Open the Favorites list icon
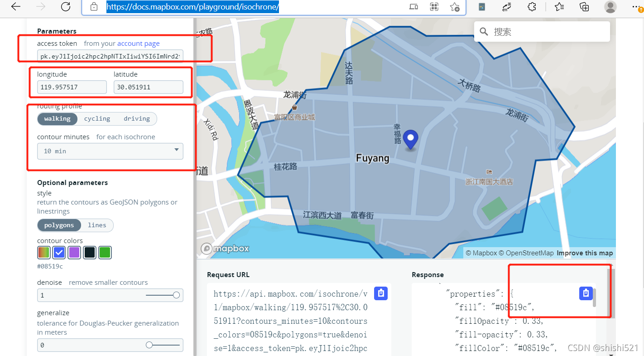 [x=559, y=7]
